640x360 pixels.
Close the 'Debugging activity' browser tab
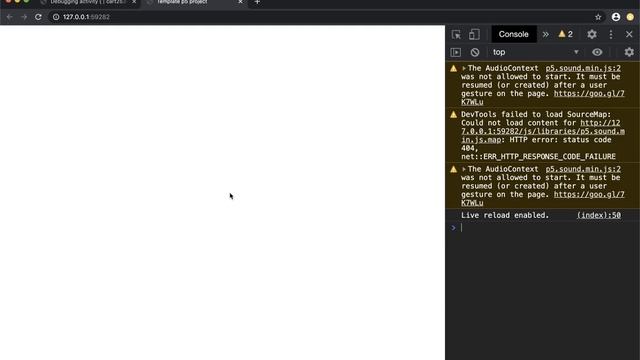[x=134, y=2]
